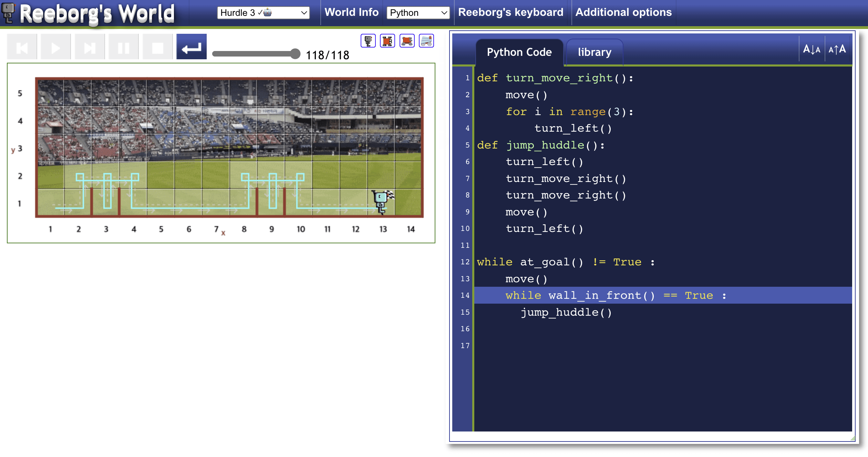Open the Hurdle 3 world dropdown
868x457 pixels.
click(x=263, y=13)
